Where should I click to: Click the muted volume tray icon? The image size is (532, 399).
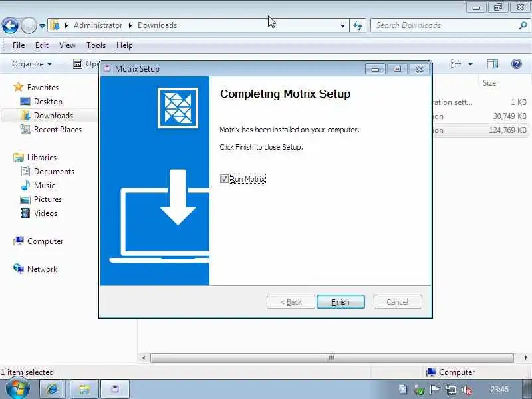467,390
